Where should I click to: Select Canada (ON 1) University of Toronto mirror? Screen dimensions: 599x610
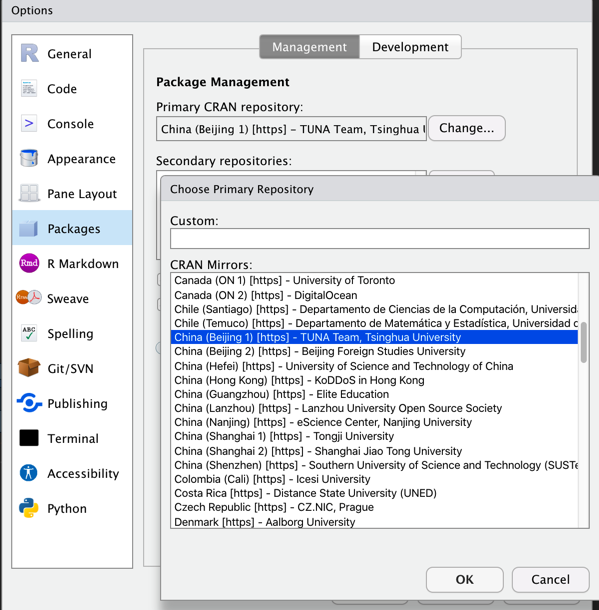pyautogui.click(x=374, y=280)
